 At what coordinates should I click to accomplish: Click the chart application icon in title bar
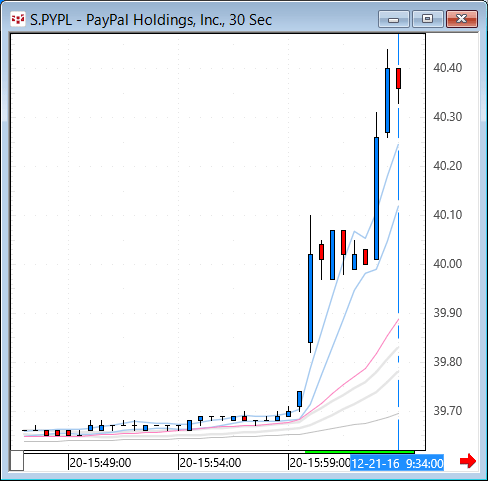tap(18, 19)
